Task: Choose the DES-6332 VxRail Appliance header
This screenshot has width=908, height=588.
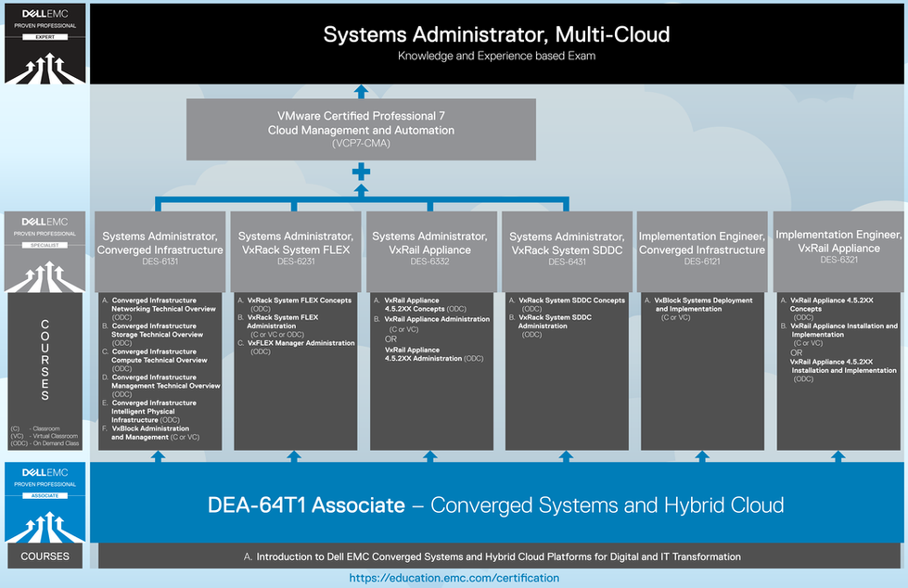Action: [x=431, y=251]
